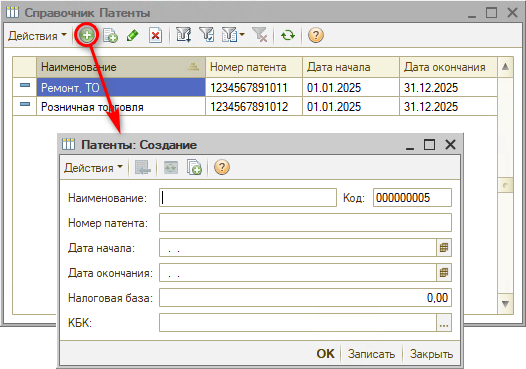Sort by the Наименование column header
Image resolution: width=526 pixels, height=369 pixels.
pos(121,67)
